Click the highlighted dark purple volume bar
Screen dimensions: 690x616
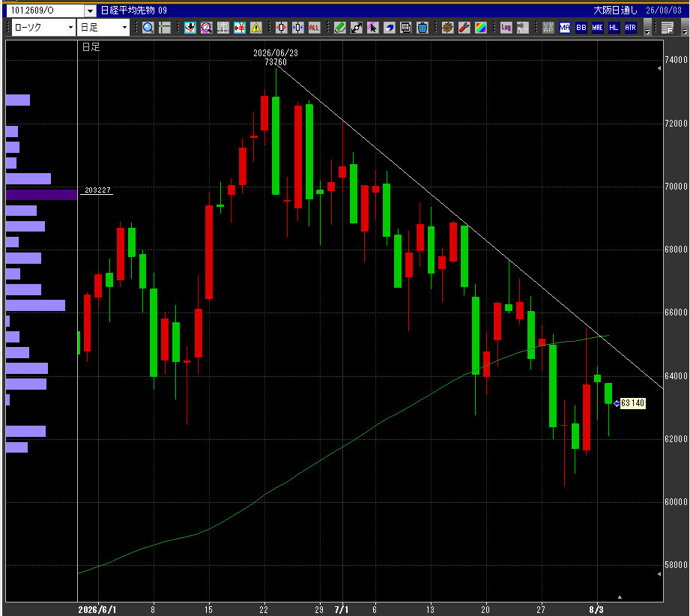tap(42, 195)
